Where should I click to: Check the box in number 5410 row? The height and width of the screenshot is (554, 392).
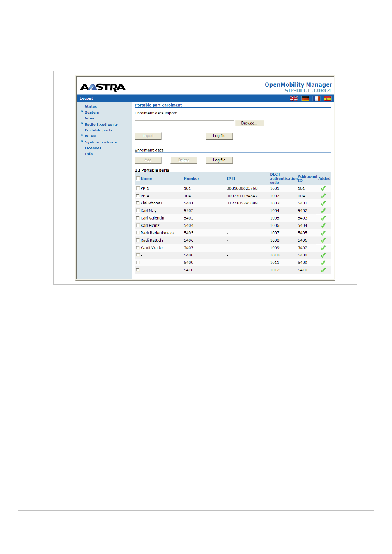[138, 270]
